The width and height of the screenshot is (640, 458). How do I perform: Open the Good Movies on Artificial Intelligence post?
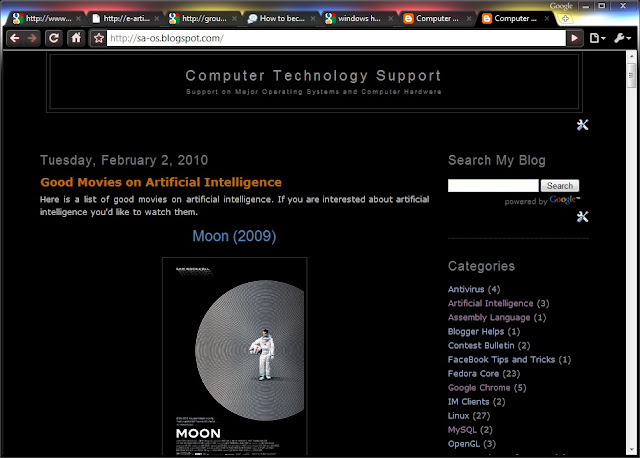[161, 182]
